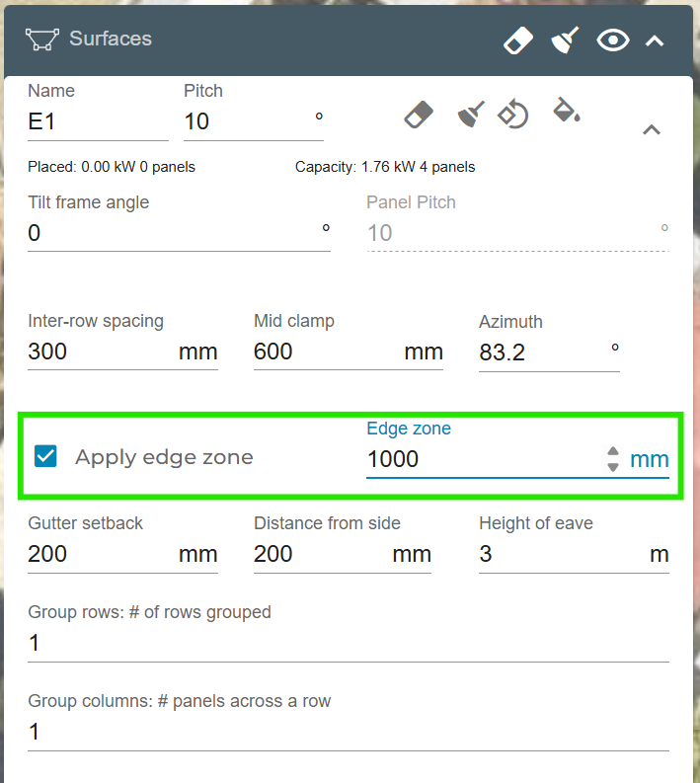Viewport: 700px width, 783px height.
Task: Decrease Edge zone value with down arrow
Action: point(613,466)
